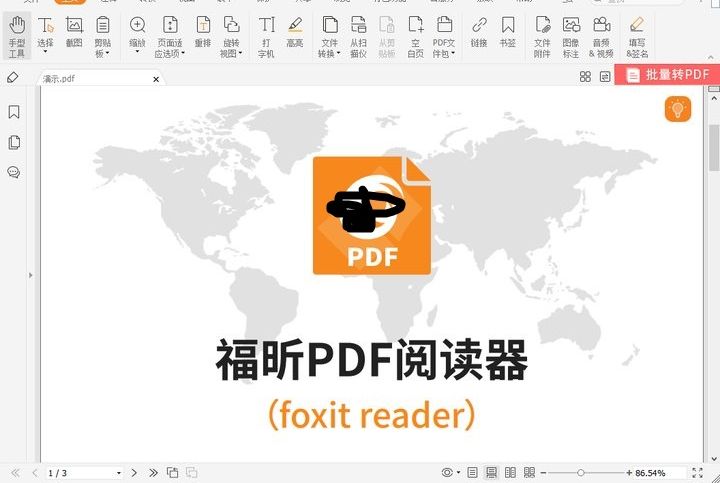Click the vertical scrollbar up arrow
This screenshot has width=720, height=483.
click(714, 98)
